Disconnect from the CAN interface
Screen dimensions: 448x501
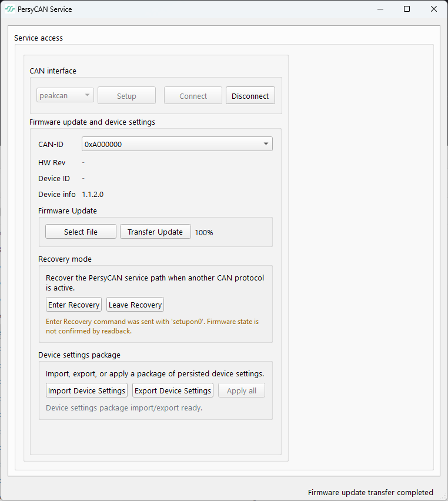(250, 95)
